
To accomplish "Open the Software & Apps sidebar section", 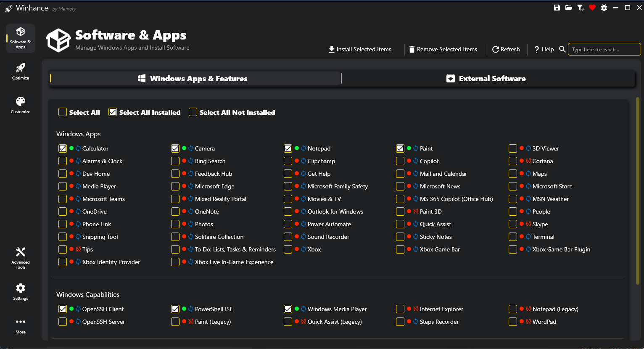I will tap(21, 38).
